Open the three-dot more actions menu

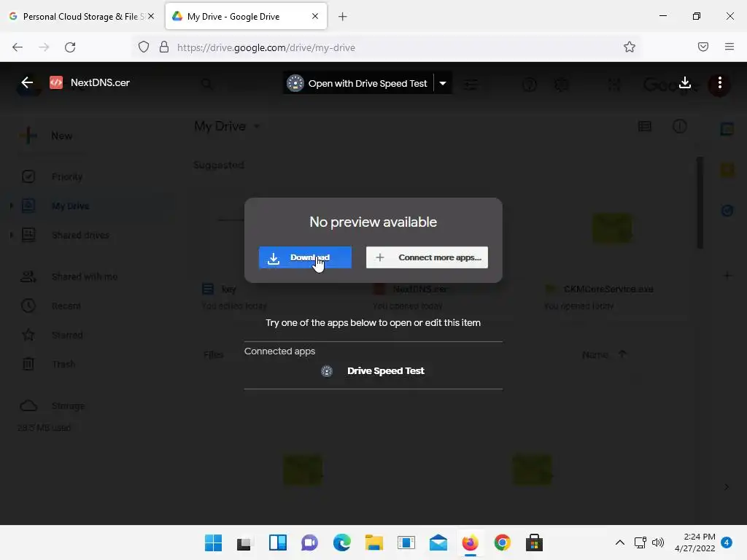point(720,83)
